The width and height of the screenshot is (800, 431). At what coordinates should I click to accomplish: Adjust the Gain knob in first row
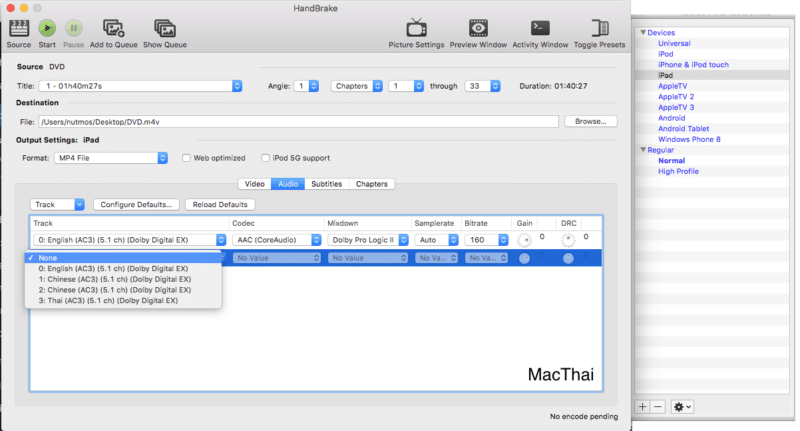click(x=524, y=240)
